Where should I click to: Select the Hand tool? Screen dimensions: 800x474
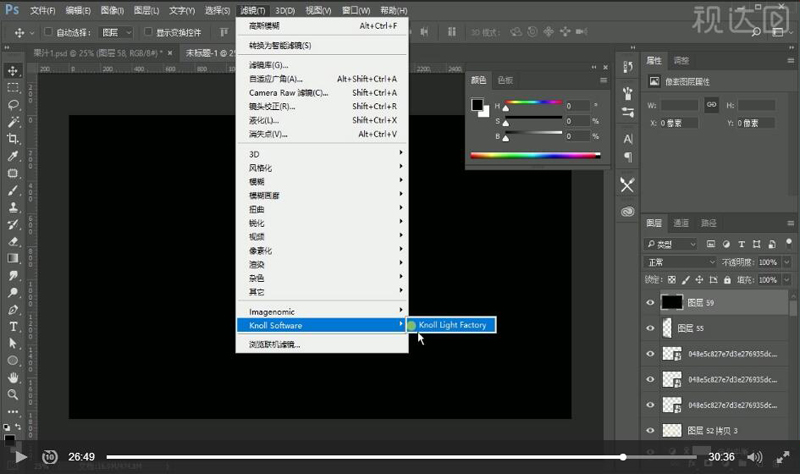[13, 378]
